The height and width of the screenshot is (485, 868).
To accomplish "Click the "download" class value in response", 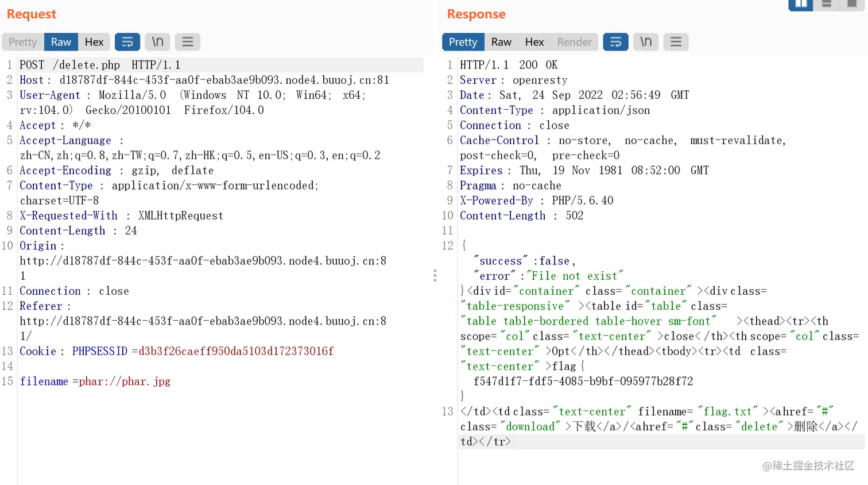I will pyautogui.click(x=530, y=426).
